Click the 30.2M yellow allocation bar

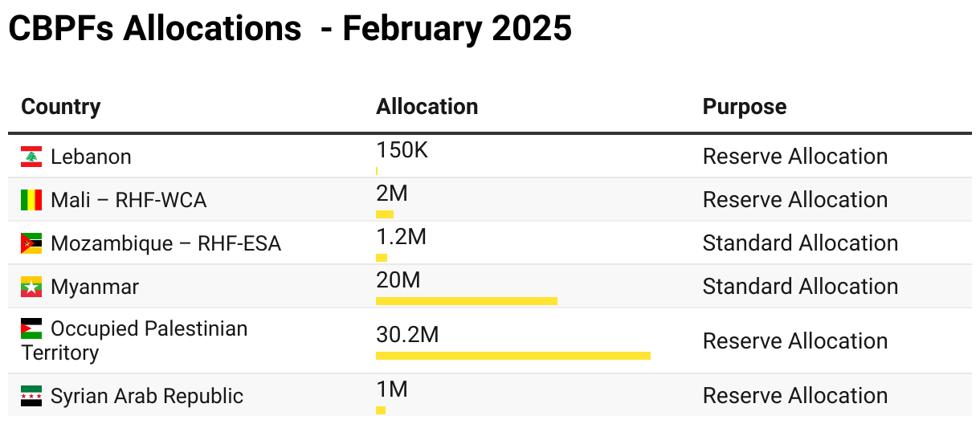tap(512, 355)
